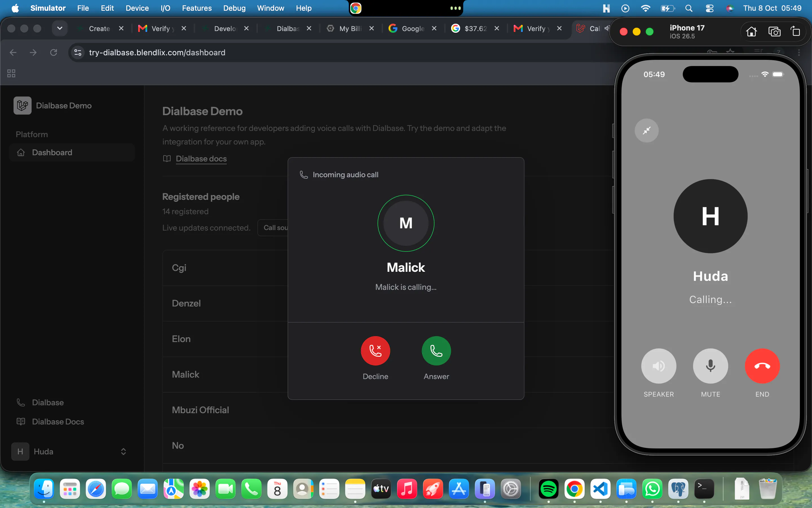The width and height of the screenshot is (812, 508).
Task: Open Visual Studio Code from the Dock
Action: click(x=600, y=489)
